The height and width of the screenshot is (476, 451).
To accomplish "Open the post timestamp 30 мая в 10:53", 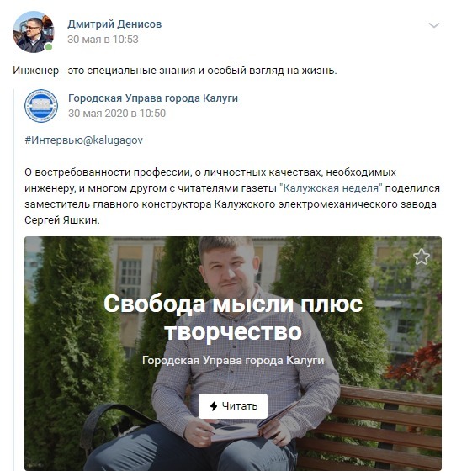I will (103, 40).
